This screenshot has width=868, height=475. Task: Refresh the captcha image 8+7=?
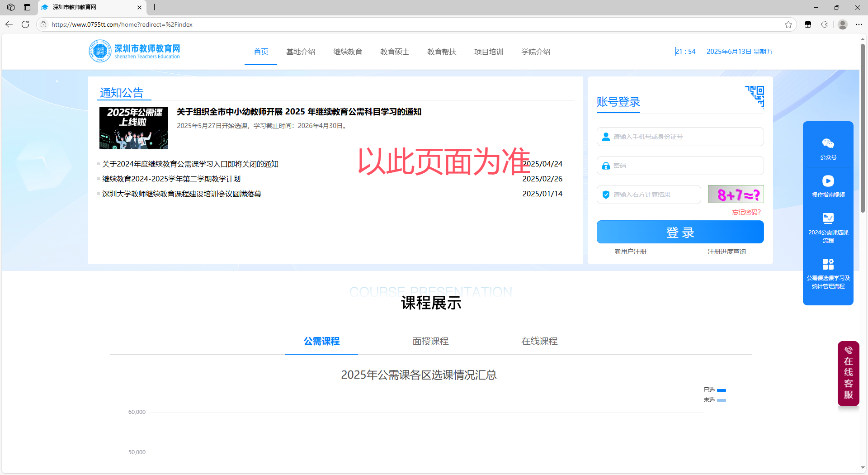(736, 195)
